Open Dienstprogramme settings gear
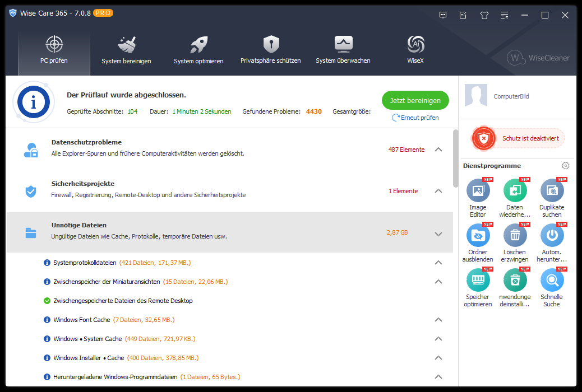The height and width of the screenshot is (392, 582). click(x=565, y=166)
